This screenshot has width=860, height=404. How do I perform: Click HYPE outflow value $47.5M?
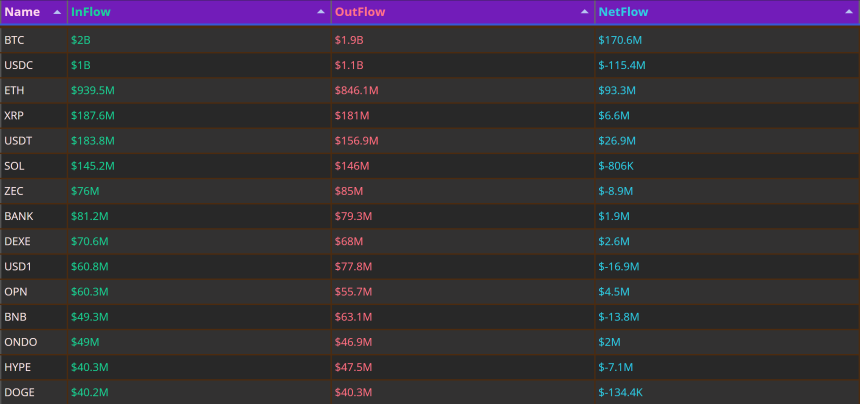pos(353,367)
